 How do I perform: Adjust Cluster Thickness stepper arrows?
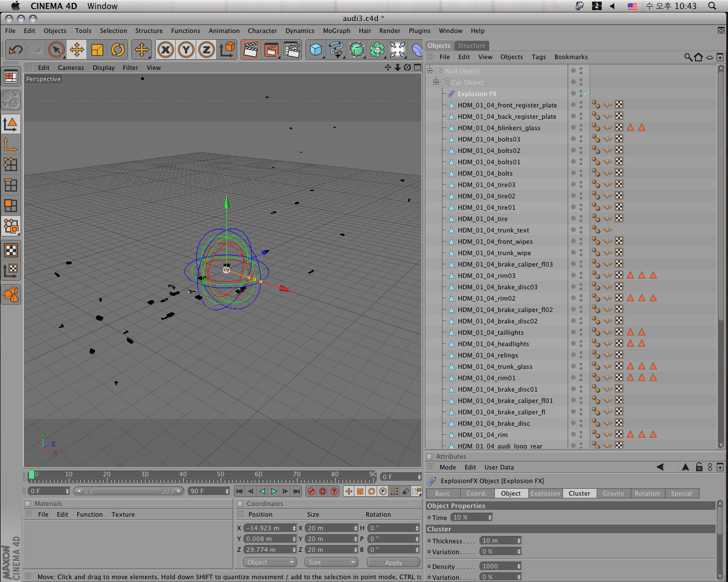pyautogui.click(x=519, y=541)
